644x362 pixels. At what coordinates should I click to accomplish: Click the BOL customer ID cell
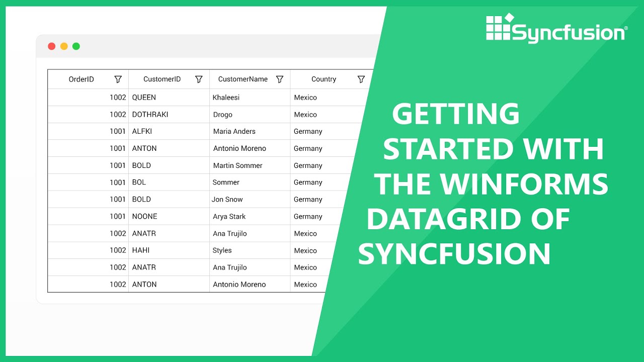[169, 183]
